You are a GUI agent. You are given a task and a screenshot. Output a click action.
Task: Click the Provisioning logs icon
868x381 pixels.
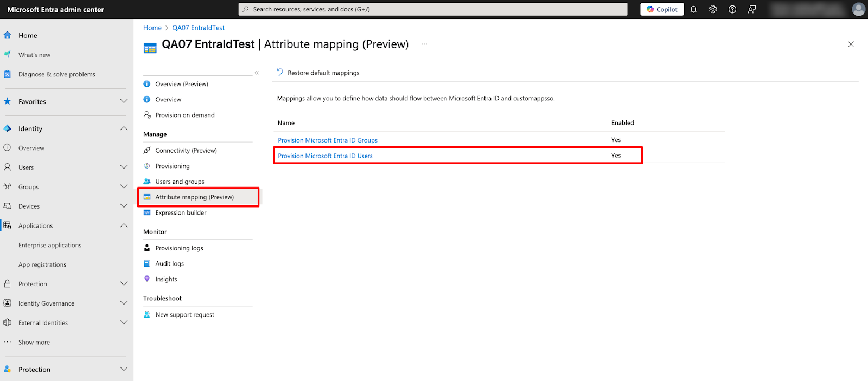click(147, 248)
